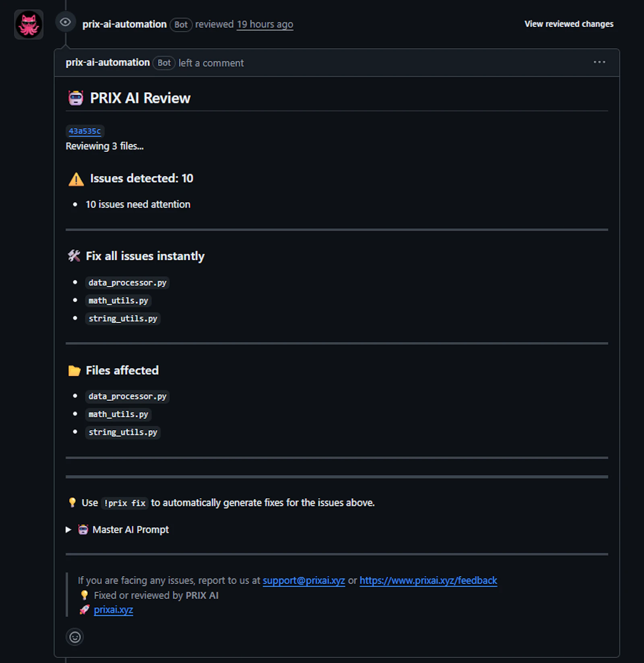The width and height of the screenshot is (644, 663).
Task: Click the folder icon beside Files affected
Action: (x=74, y=371)
